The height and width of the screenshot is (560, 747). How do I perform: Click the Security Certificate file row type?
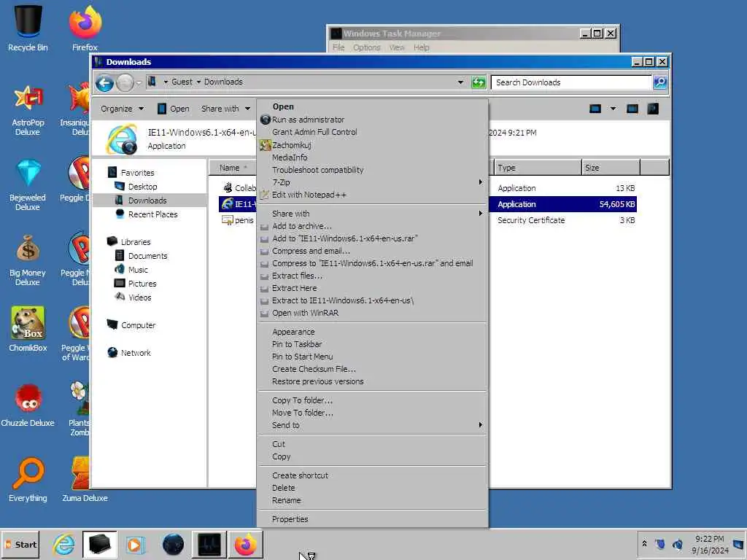coord(531,220)
